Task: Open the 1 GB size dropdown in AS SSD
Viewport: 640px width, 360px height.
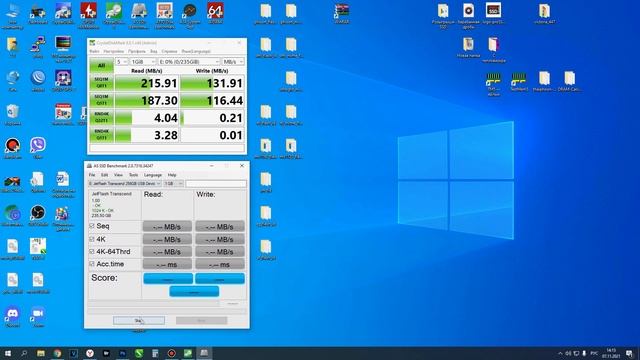Action: click(173, 184)
